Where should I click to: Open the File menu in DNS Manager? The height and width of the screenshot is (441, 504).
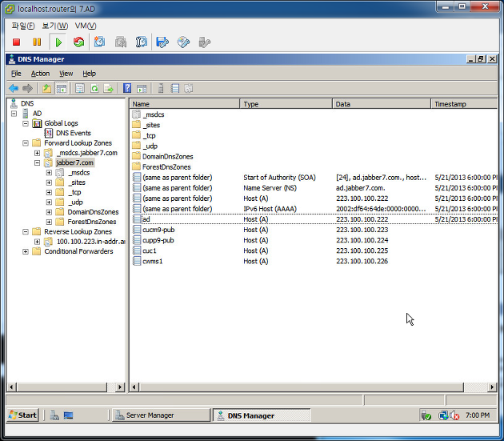click(x=16, y=74)
